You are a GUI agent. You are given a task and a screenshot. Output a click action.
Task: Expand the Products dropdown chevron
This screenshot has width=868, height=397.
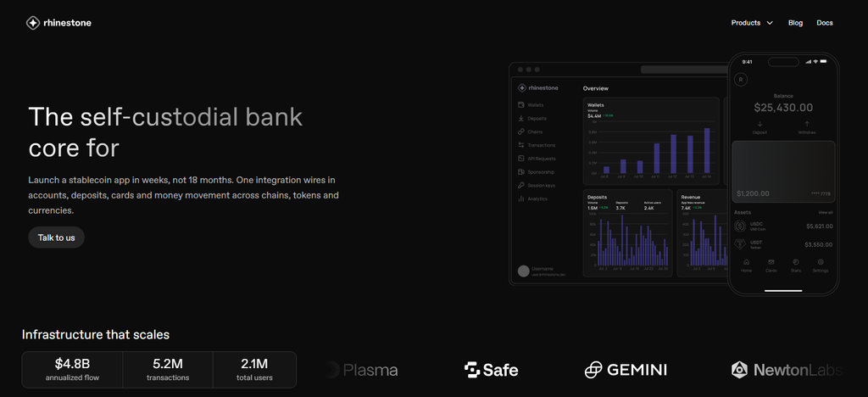pos(770,23)
